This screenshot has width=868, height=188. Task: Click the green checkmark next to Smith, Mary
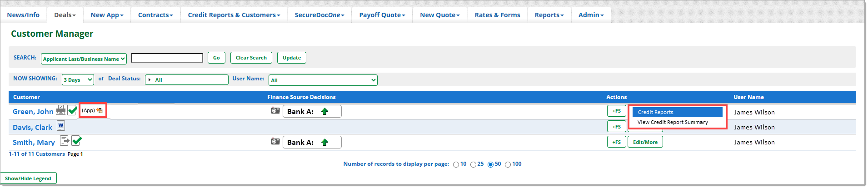click(x=77, y=141)
